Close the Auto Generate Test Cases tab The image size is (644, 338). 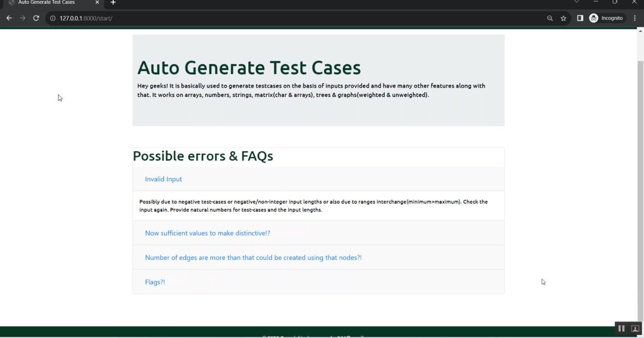tap(97, 3)
